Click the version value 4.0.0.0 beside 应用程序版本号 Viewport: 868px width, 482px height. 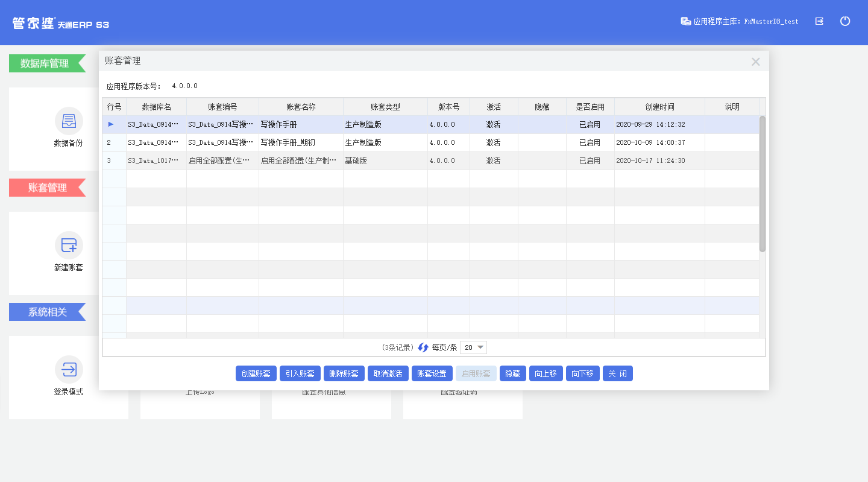click(x=184, y=86)
